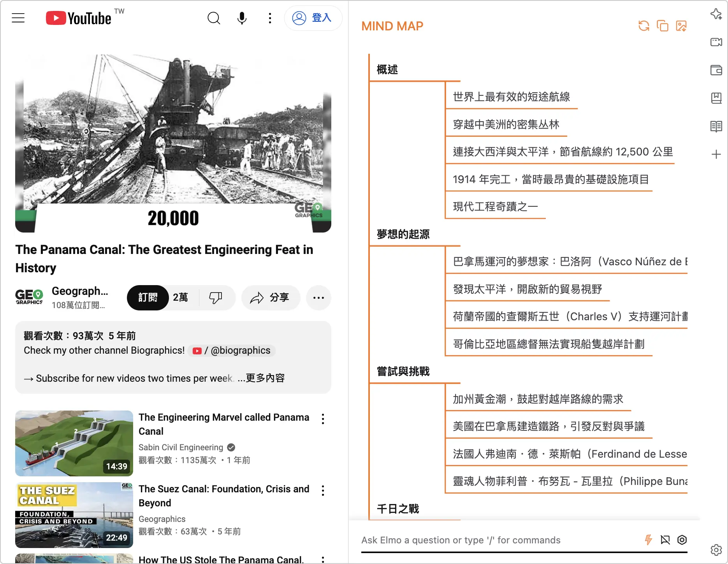The height and width of the screenshot is (564, 728).
Task: Open Sabin Civil Engineering channel
Action: tap(181, 447)
